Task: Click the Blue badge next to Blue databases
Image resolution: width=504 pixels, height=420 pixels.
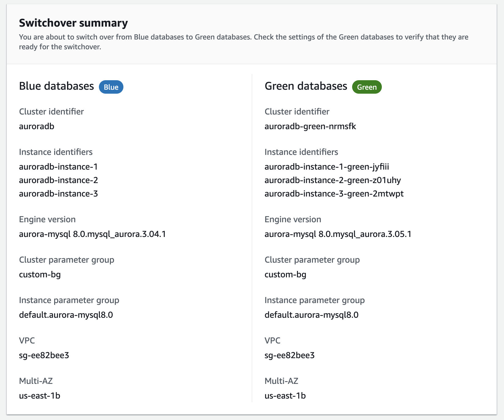Action: point(111,87)
